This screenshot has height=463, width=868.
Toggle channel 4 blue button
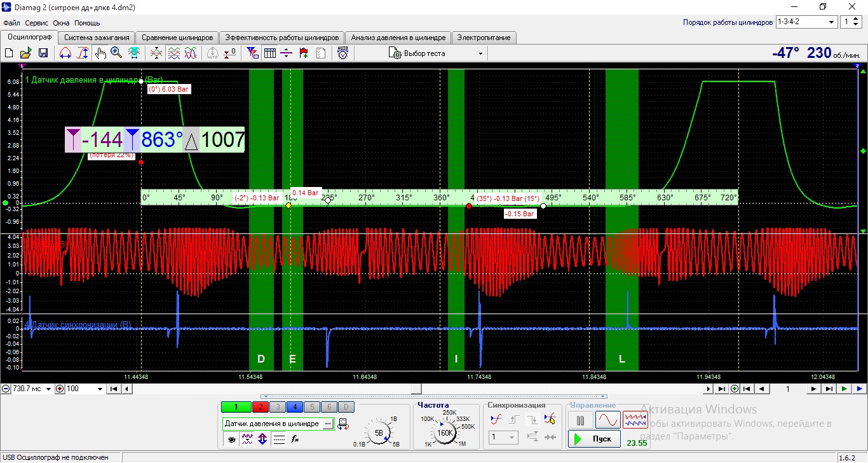point(294,407)
